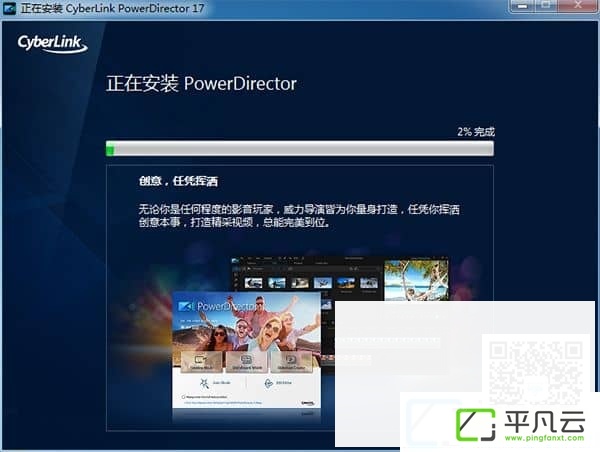Image resolution: width=600 pixels, height=452 pixels.
Task: Click the PowerDirector icon in the title bar
Action: click(x=9, y=8)
